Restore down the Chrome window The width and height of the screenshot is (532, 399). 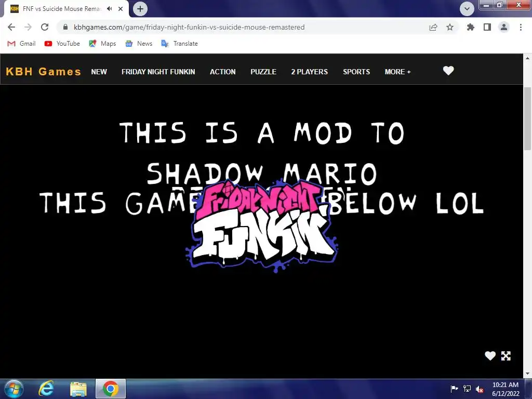pos(499,5)
